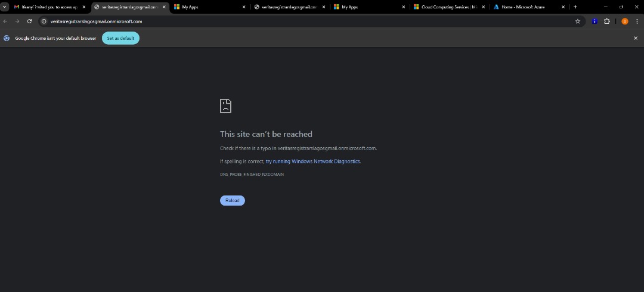Click the blue extension icon in toolbar

pyautogui.click(x=595, y=21)
